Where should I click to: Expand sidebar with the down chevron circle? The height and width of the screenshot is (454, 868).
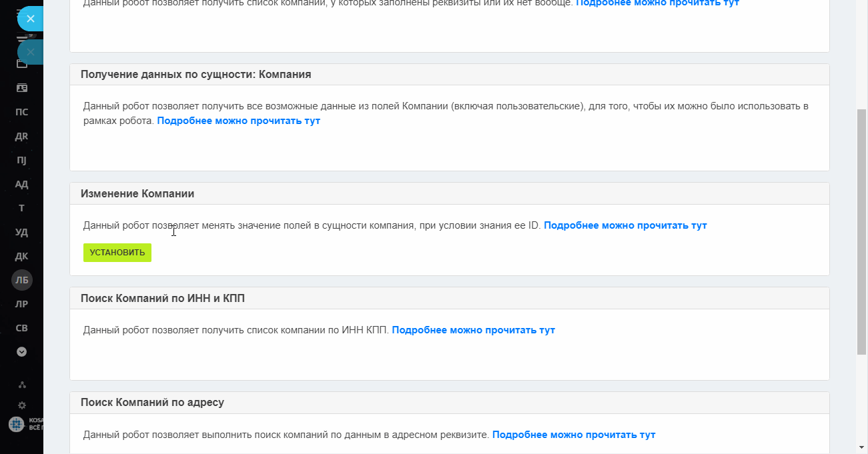[x=22, y=351]
